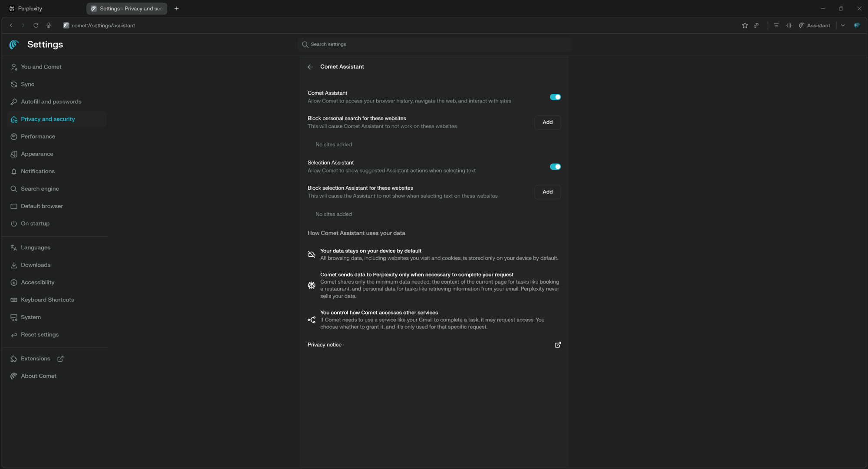Image resolution: width=868 pixels, height=469 pixels.
Task: Go back using the browser back arrow
Action: [x=11, y=26]
